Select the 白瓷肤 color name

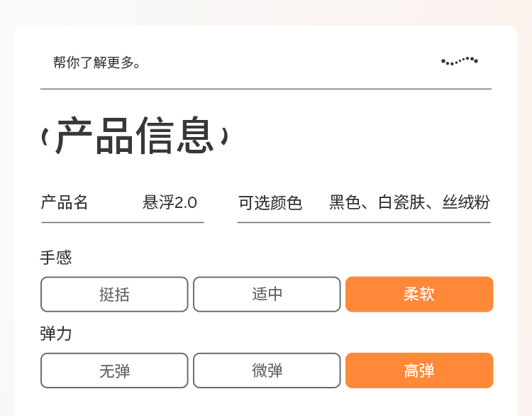(401, 203)
